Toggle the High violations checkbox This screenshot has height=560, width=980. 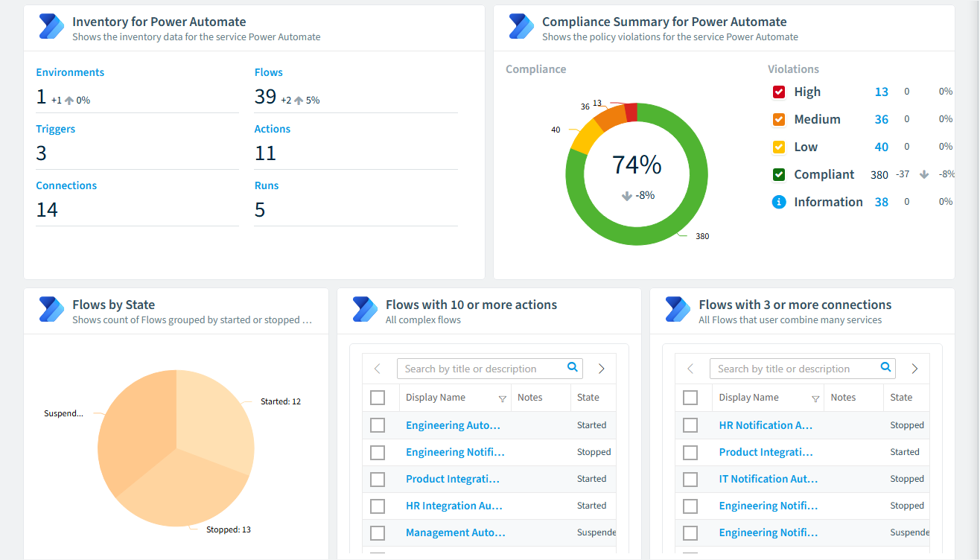(779, 92)
